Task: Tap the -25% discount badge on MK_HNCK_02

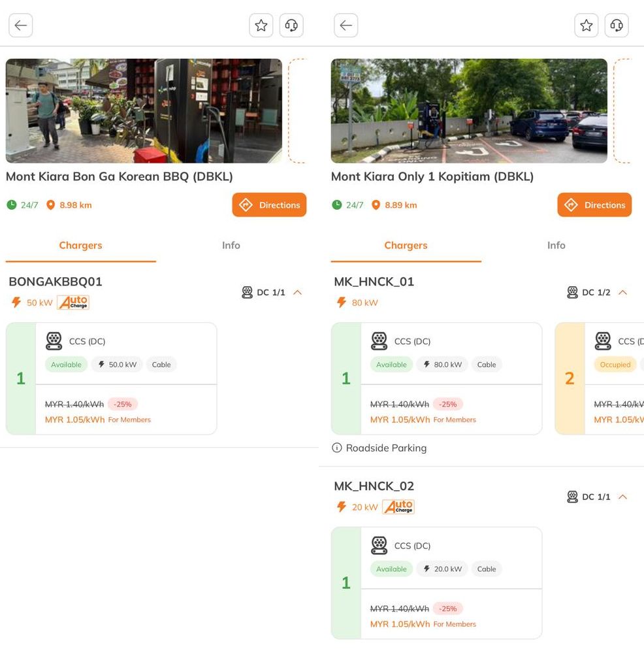Action: click(448, 608)
